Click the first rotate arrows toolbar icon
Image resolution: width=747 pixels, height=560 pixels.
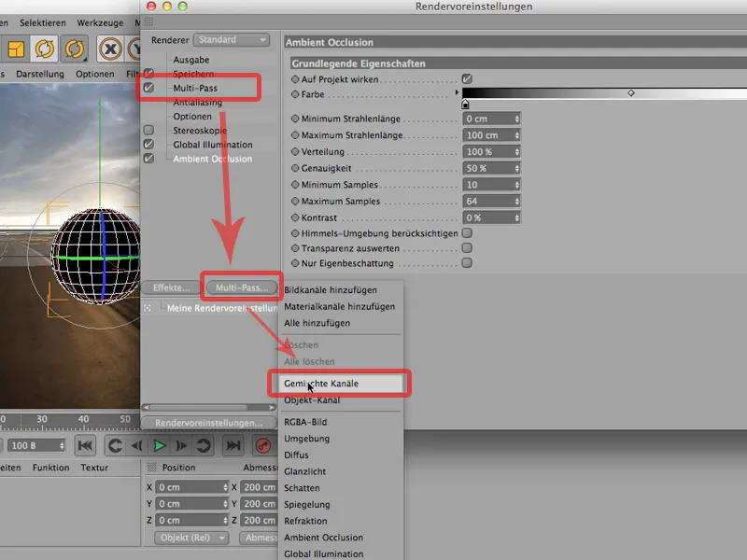45,49
